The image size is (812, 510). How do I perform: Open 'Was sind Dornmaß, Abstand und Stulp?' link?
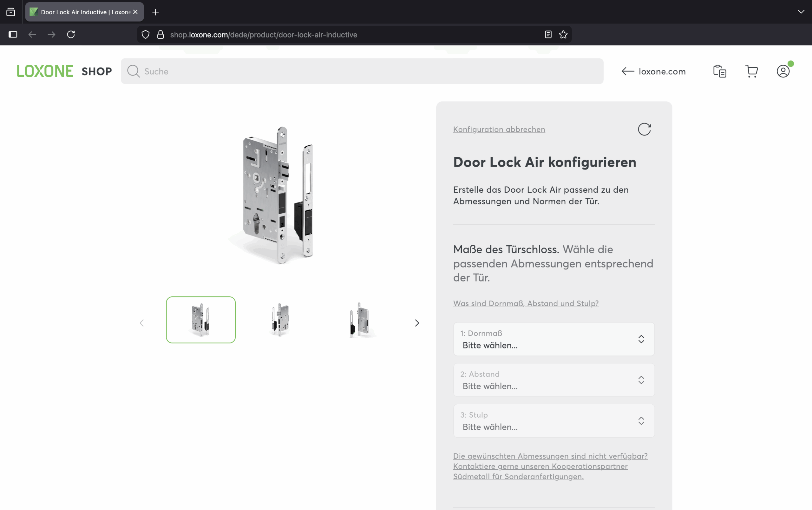tap(526, 303)
